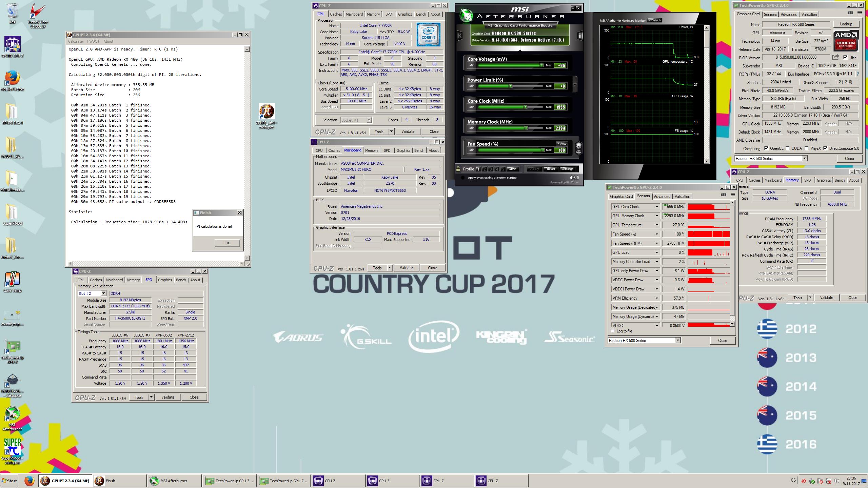Open the SPD Slot #2 dropdown

point(103,293)
